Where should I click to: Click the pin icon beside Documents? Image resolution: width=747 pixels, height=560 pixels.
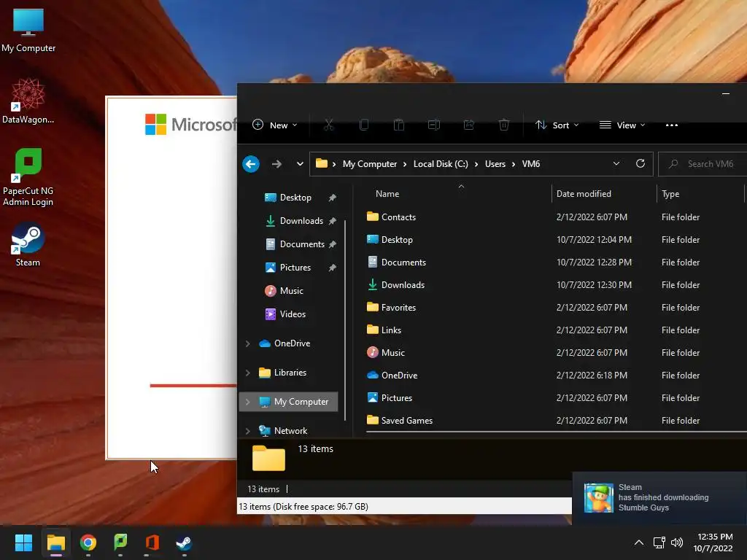[333, 244]
